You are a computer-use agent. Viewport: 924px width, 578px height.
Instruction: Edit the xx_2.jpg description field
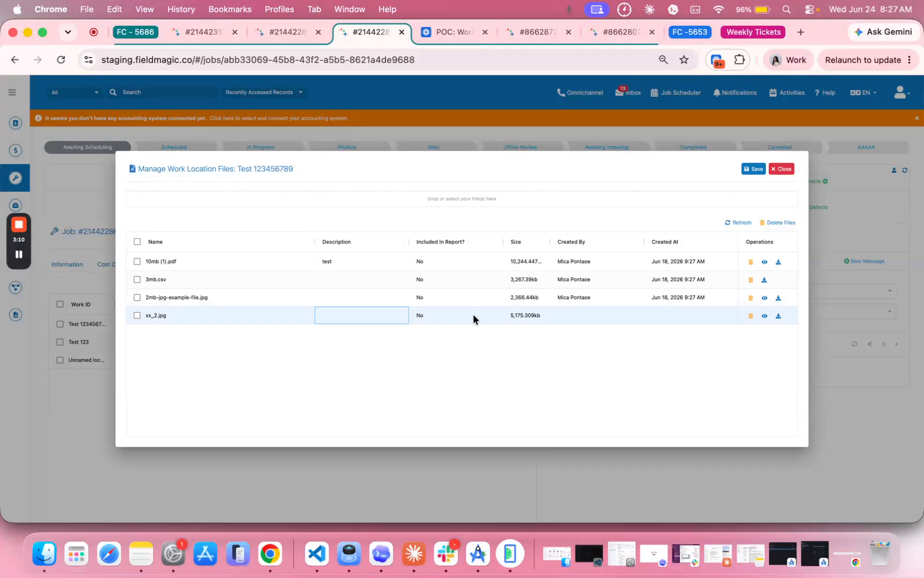pos(361,315)
